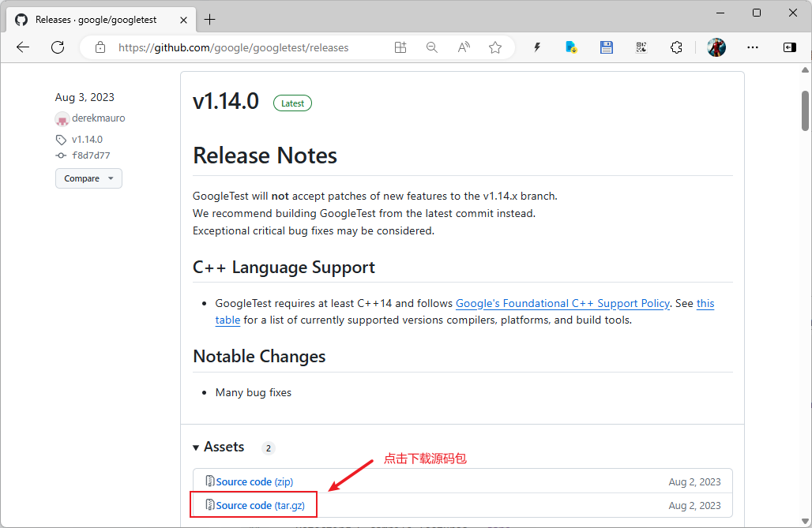This screenshot has height=528, width=812.
Task: Add page to favorites with star icon
Action: click(x=495, y=47)
